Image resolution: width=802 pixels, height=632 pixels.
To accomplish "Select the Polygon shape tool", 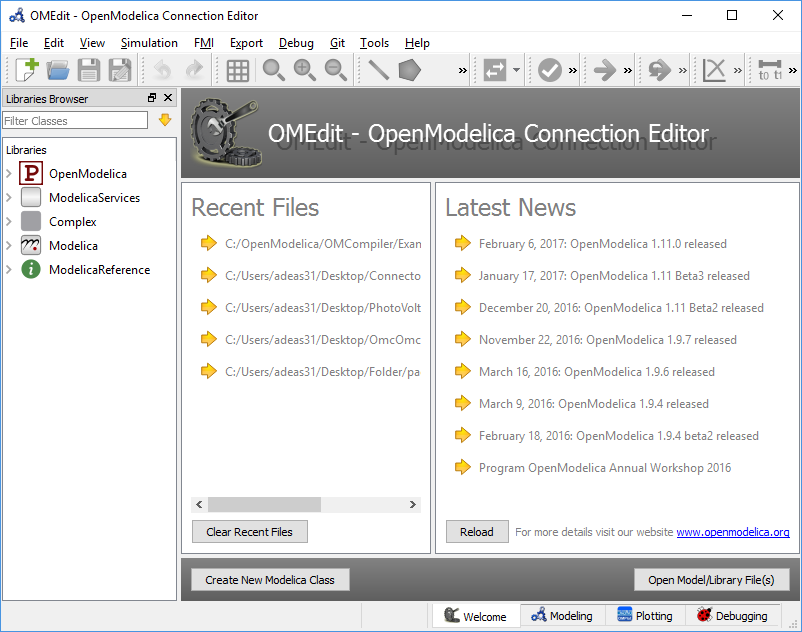I will pyautogui.click(x=409, y=70).
